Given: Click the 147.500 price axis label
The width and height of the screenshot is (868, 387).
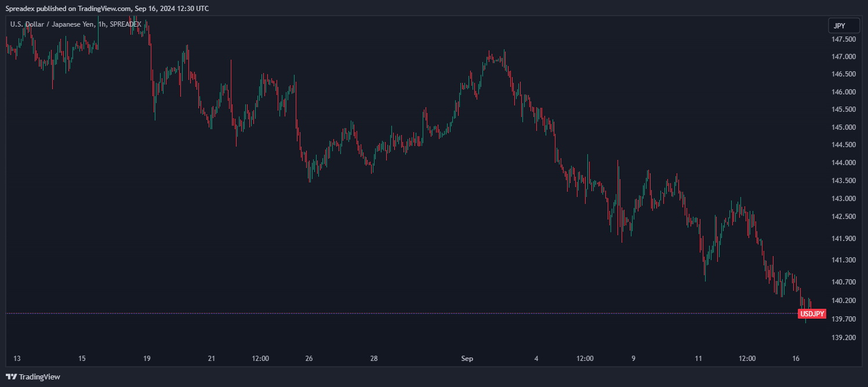Looking at the screenshot, I should coord(844,39).
